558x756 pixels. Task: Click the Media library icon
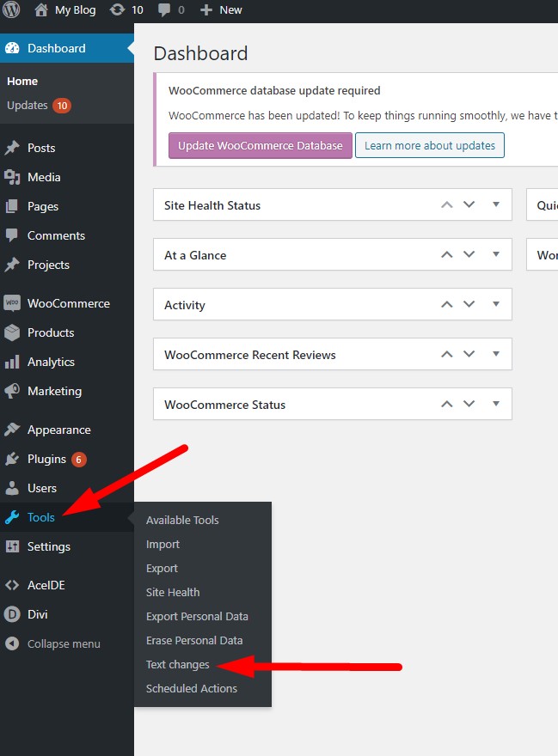(12, 178)
